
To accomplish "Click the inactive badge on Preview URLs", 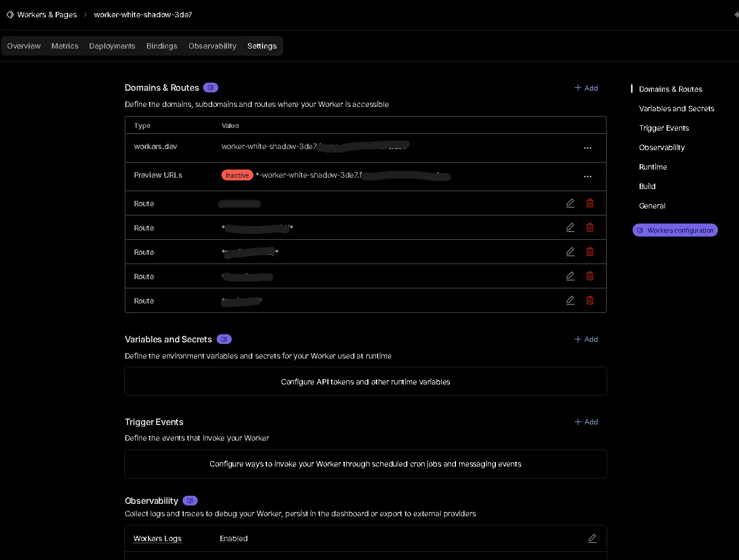I will click(x=237, y=175).
